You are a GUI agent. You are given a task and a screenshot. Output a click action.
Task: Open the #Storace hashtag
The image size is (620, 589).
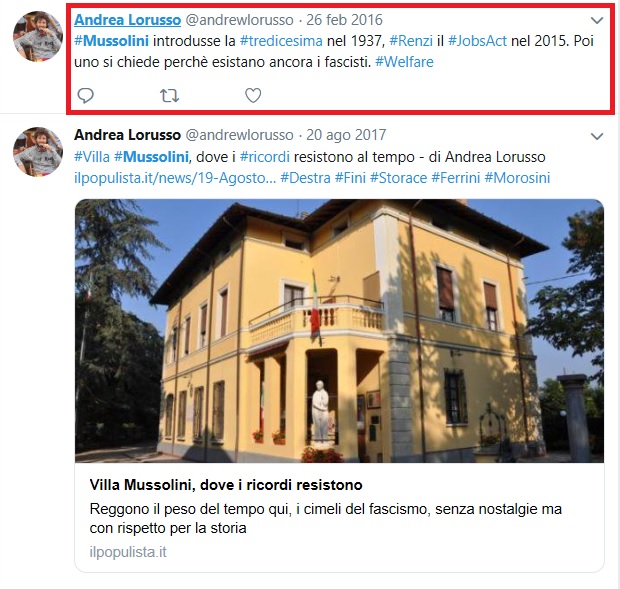[398, 178]
